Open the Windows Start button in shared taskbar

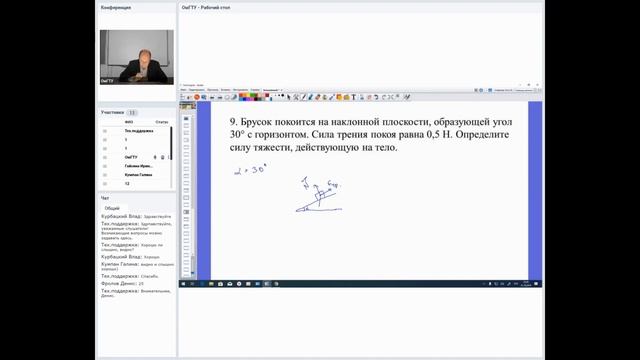pos(183,284)
